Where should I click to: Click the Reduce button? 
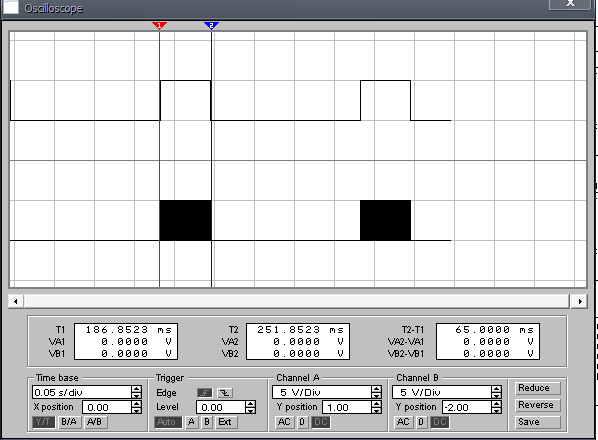click(537, 388)
